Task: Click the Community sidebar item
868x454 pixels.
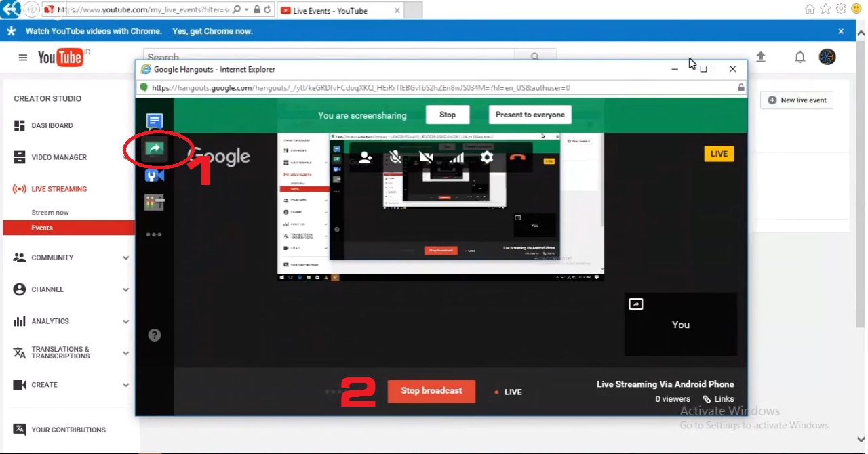Action: click(52, 258)
